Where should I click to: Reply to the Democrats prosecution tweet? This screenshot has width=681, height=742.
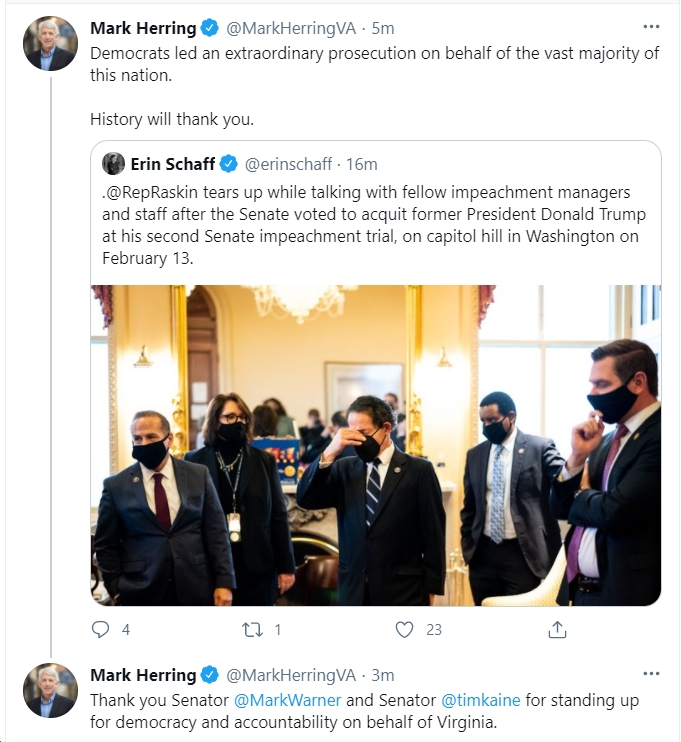coord(100,629)
